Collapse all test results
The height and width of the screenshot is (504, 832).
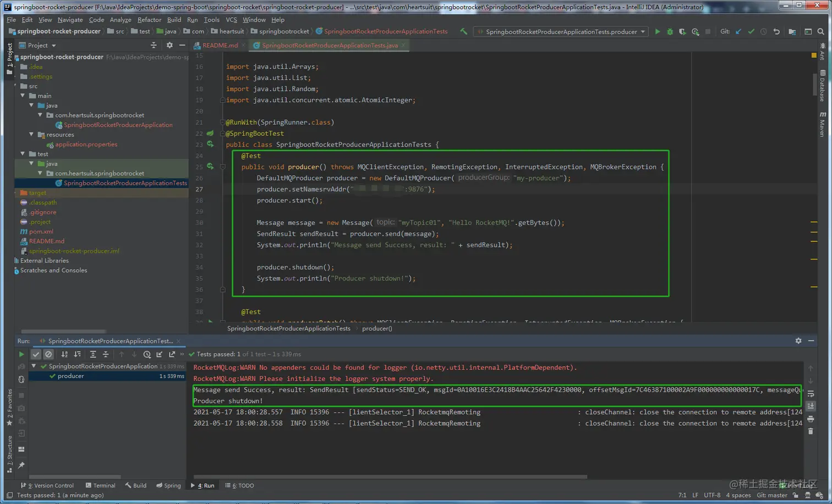point(106,354)
